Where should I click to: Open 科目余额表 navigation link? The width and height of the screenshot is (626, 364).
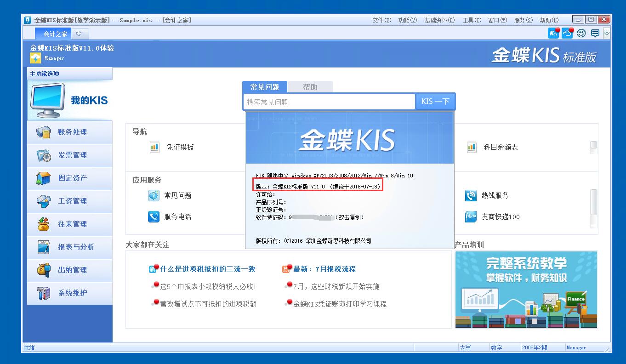pos(501,148)
